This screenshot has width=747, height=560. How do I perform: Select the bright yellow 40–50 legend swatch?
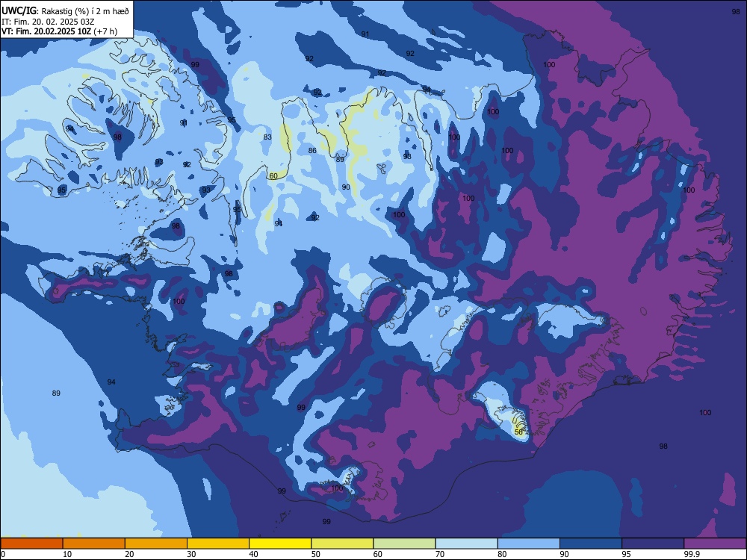(280, 543)
